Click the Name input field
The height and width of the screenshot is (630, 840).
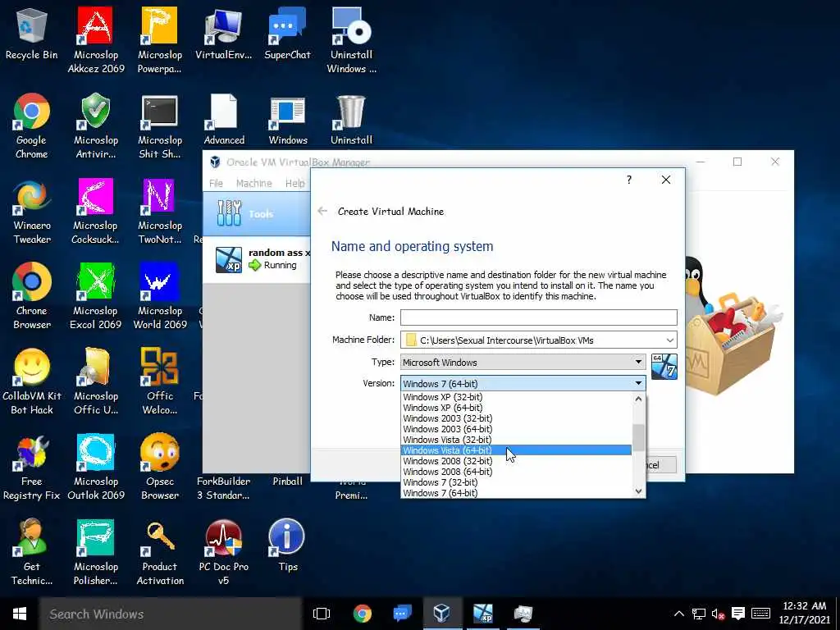coord(539,317)
